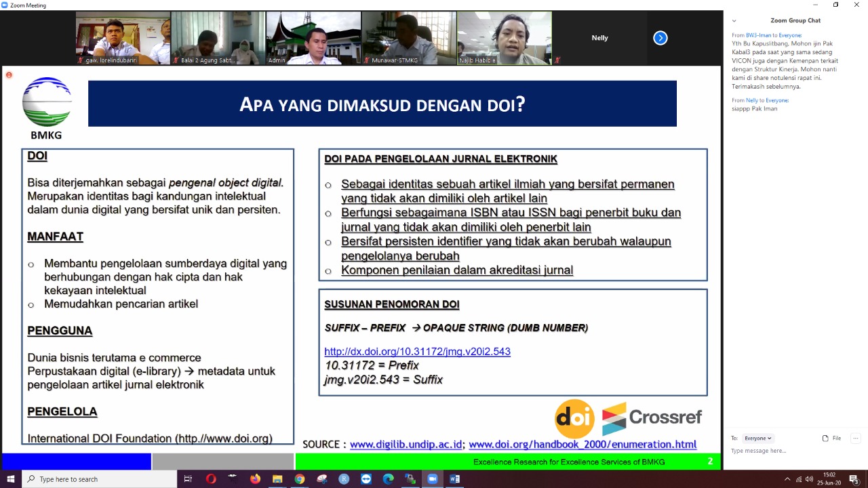This screenshot has width=868, height=488.
Task: Click the volume icon in the system tray
Action: (x=809, y=479)
